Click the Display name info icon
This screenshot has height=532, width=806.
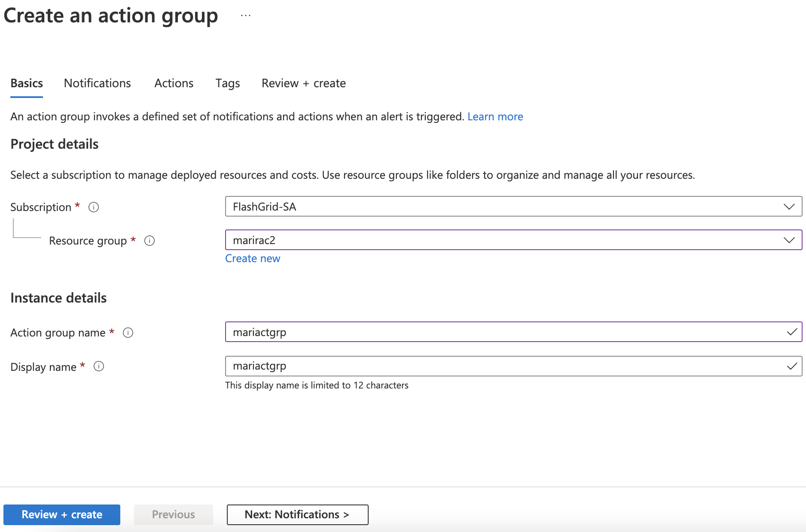(x=99, y=366)
